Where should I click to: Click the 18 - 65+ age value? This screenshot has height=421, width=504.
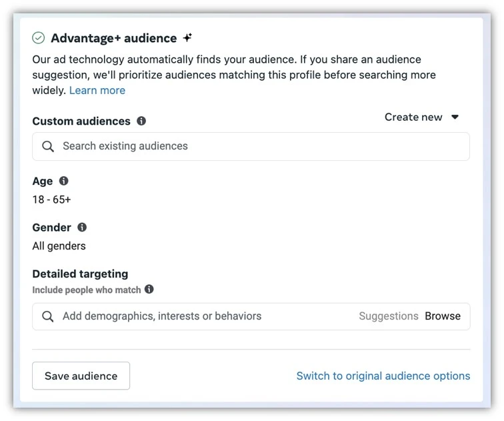pos(51,199)
